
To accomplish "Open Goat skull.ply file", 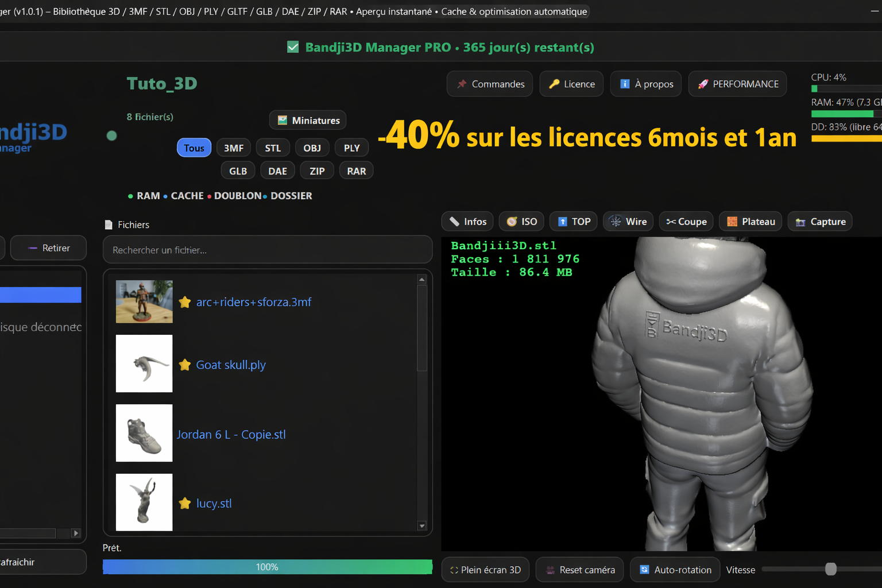I will (231, 365).
